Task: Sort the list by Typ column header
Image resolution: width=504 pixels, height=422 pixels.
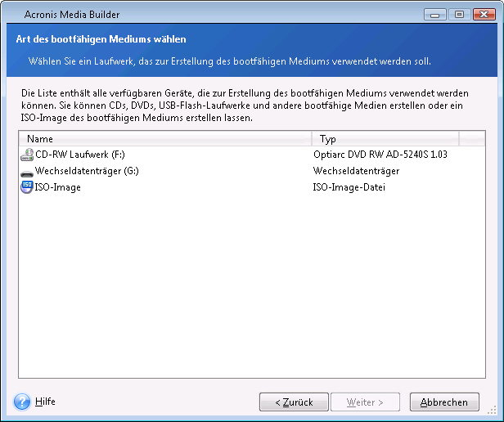Action: point(385,139)
